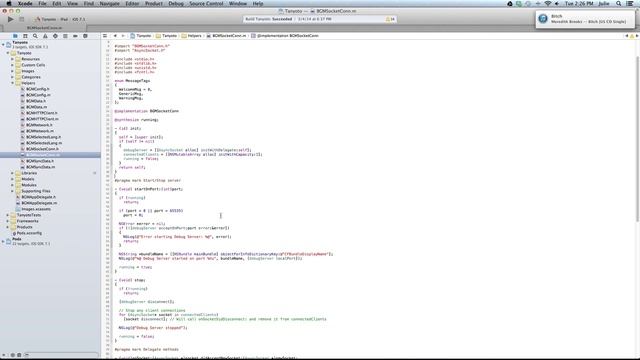Expand the Custom Cells folder
The height and width of the screenshot is (360, 640).
[x=13, y=65]
